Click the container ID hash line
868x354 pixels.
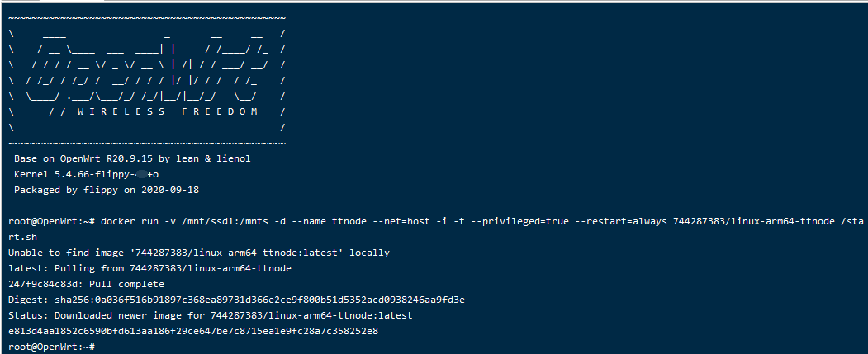click(193, 332)
